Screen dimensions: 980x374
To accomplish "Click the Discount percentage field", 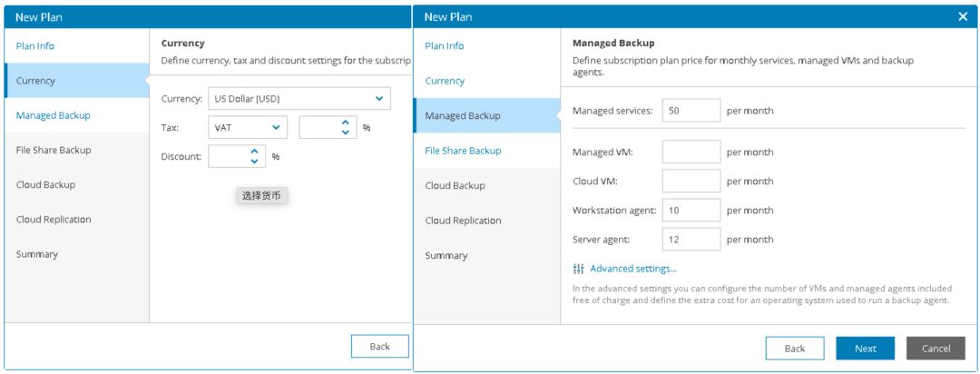I will pos(237,156).
